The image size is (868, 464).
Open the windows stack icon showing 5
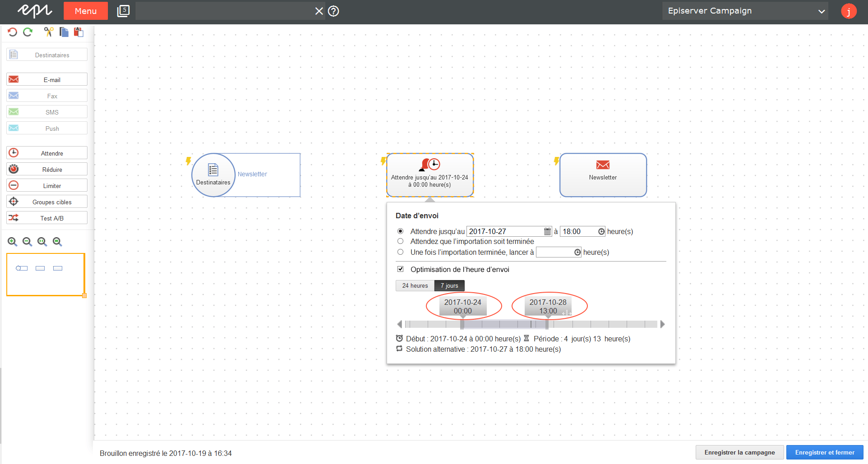123,11
